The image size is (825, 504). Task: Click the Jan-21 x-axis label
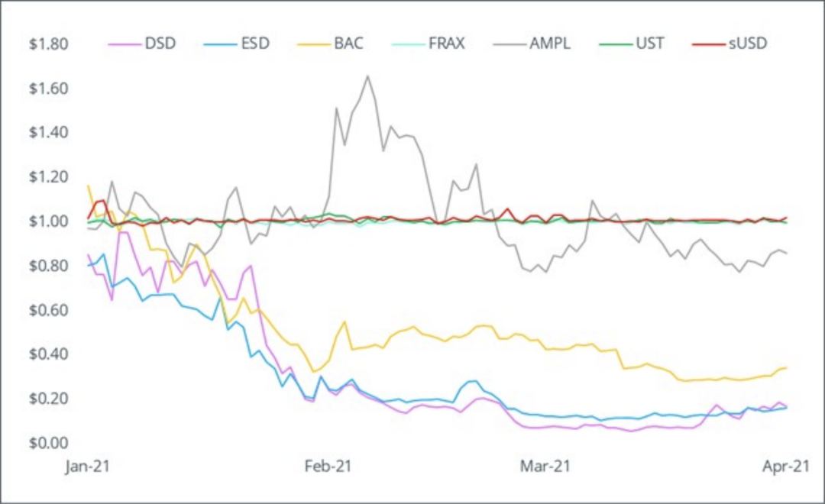click(87, 466)
